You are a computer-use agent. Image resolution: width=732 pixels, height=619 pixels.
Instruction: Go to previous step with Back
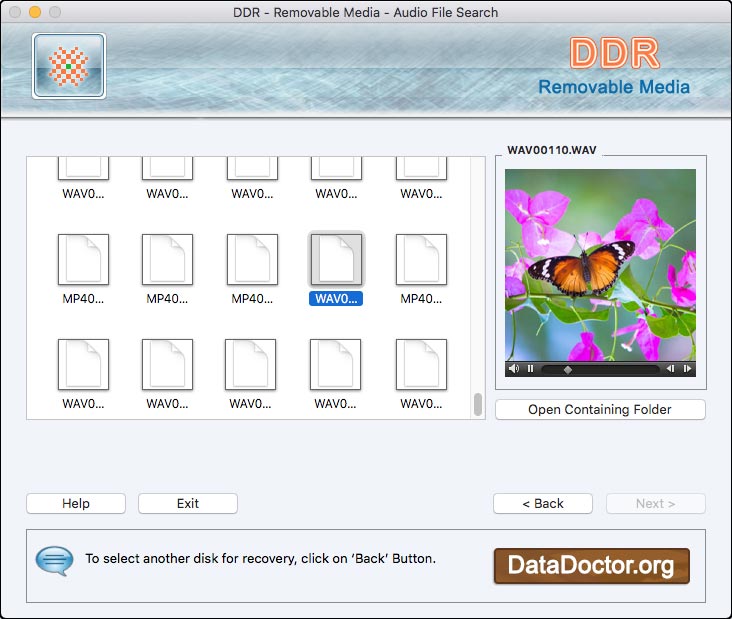click(x=543, y=503)
